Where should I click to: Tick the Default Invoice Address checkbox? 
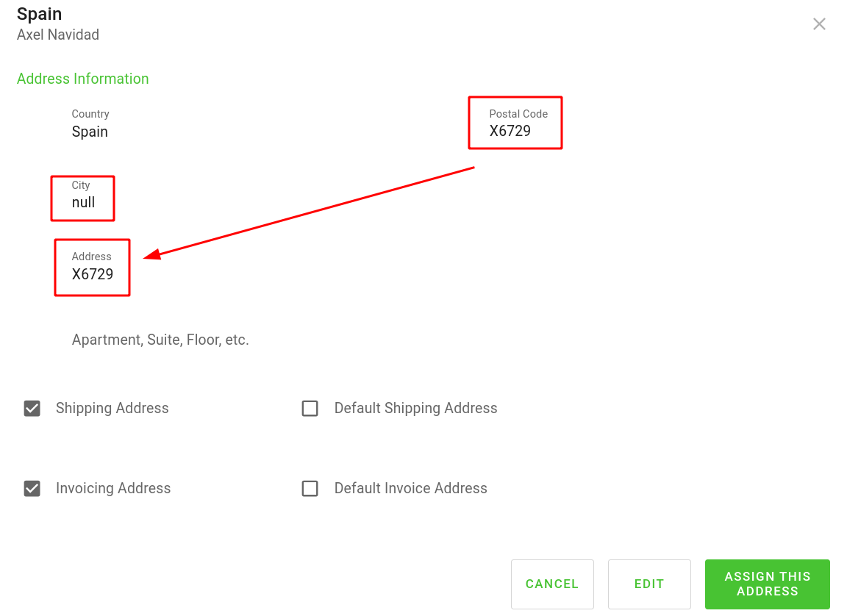(310, 489)
